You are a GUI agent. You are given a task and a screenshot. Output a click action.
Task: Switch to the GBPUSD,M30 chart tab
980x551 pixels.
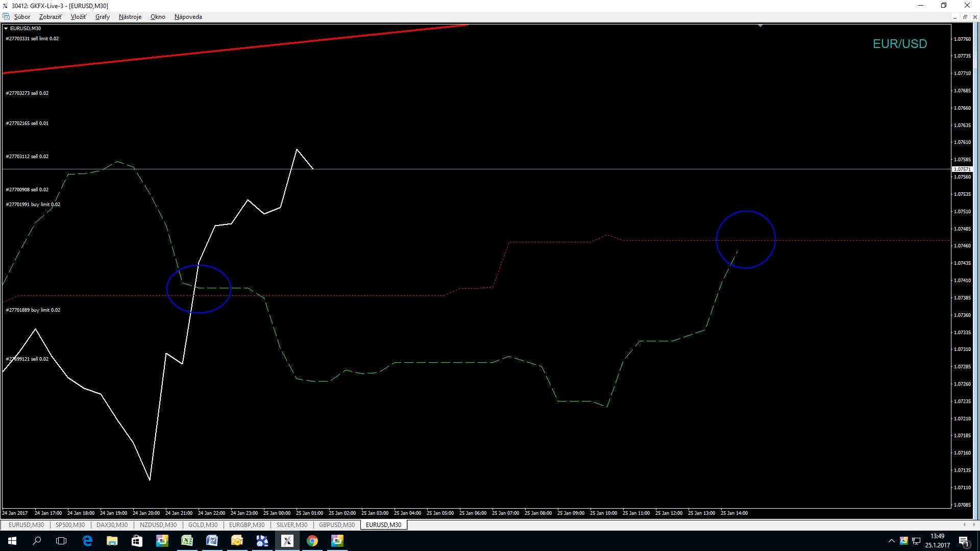(x=337, y=524)
